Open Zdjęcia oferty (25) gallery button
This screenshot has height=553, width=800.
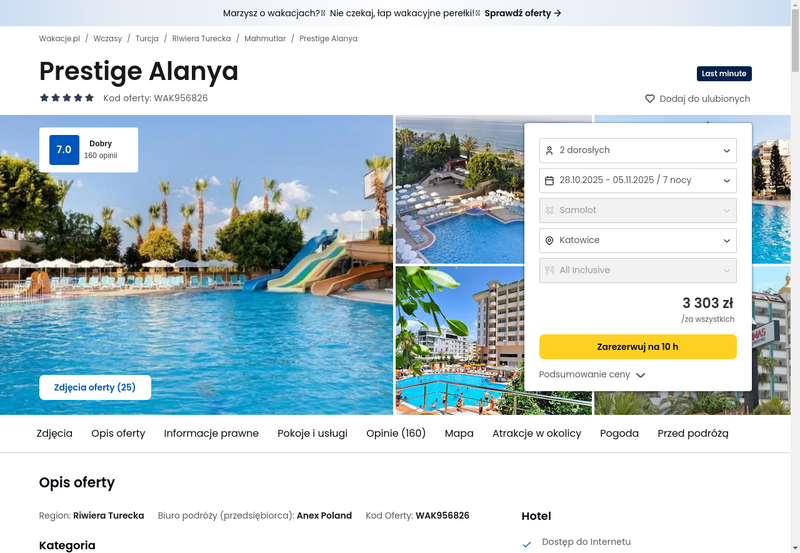pos(95,387)
